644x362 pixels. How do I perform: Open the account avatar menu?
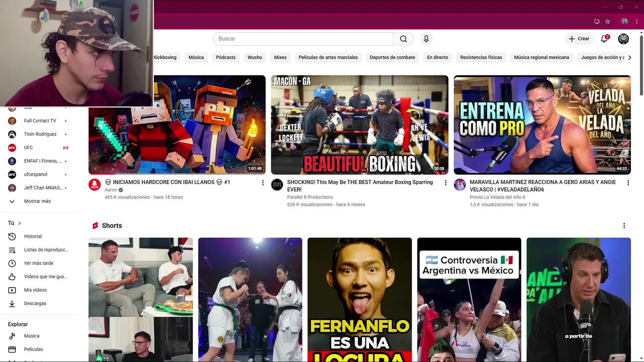(623, 39)
